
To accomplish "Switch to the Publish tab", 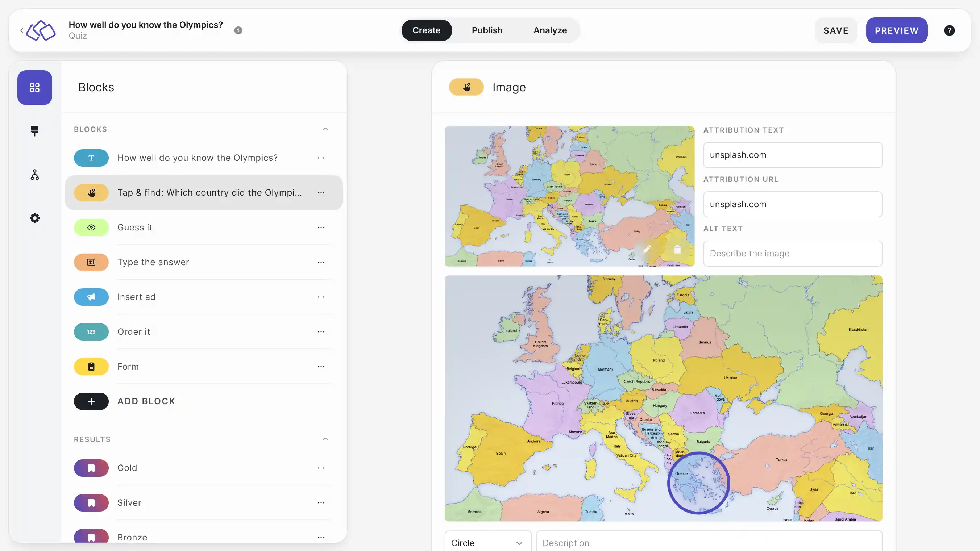I will click(x=487, y=30).
